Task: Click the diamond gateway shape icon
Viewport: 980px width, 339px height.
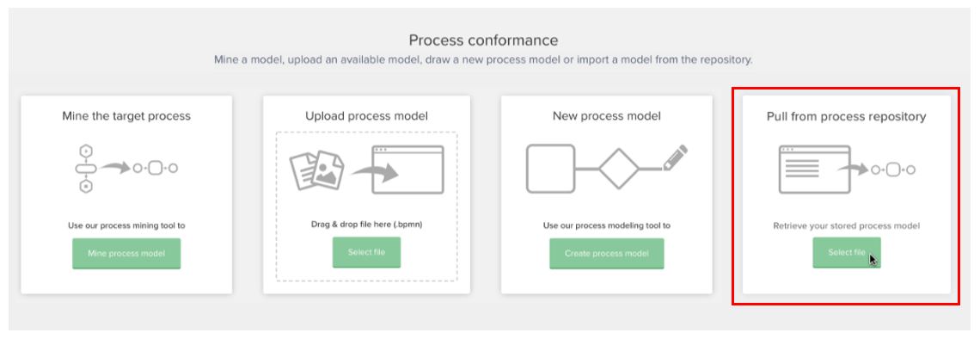Action: point(619,169)
